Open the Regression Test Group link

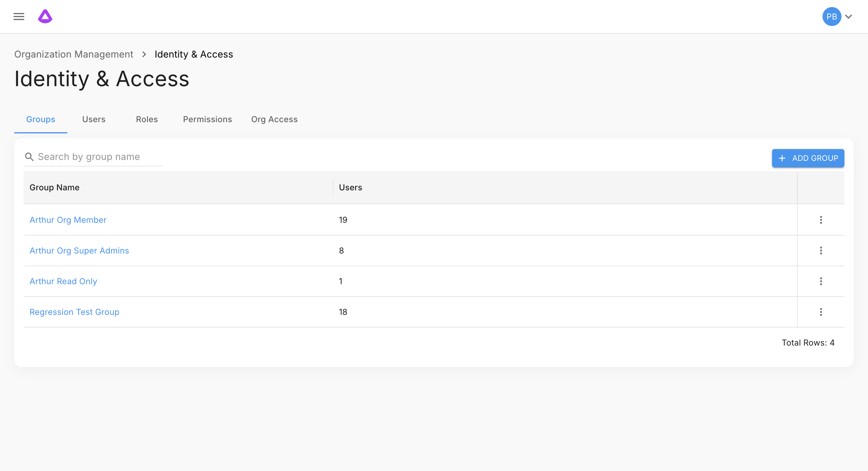click(74, 312)
